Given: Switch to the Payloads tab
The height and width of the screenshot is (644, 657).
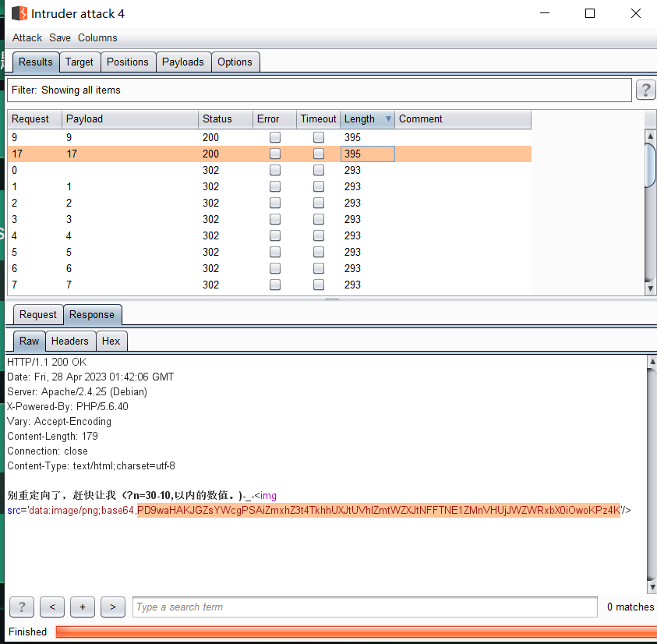Looking at the screenshot, I should [x=182, y=62].
